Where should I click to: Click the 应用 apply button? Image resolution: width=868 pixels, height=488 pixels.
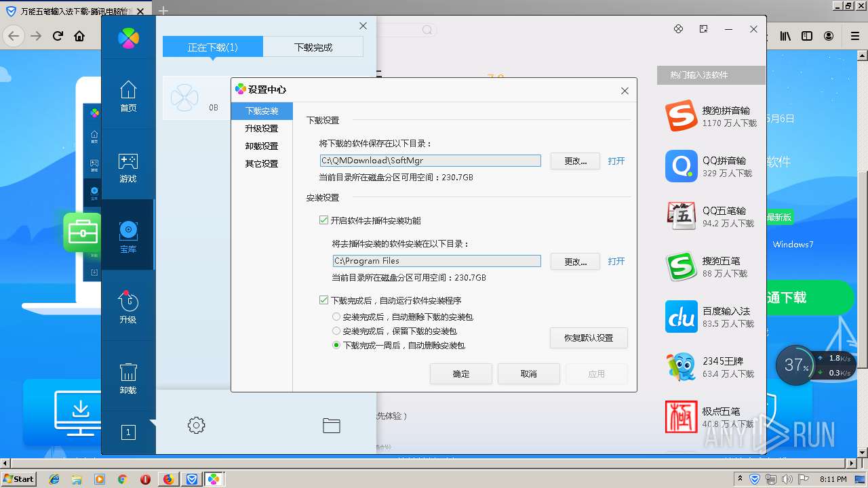coord(597,373)
